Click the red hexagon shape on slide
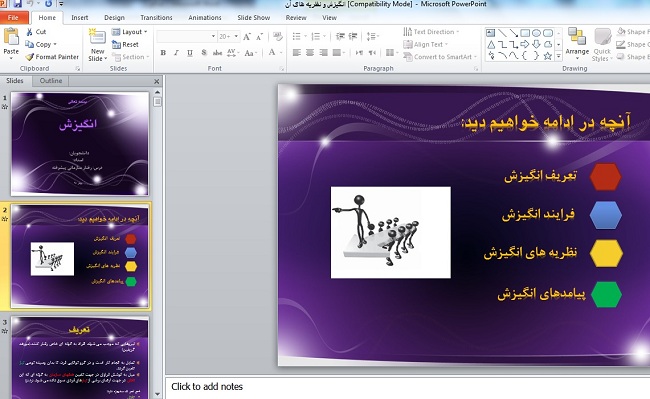 (x=605, y=177)
